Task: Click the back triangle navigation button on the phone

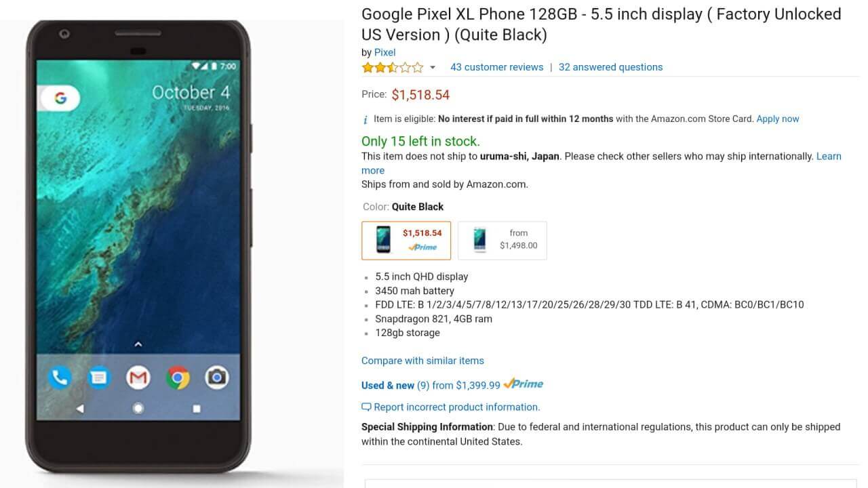Action: [81, 407]
